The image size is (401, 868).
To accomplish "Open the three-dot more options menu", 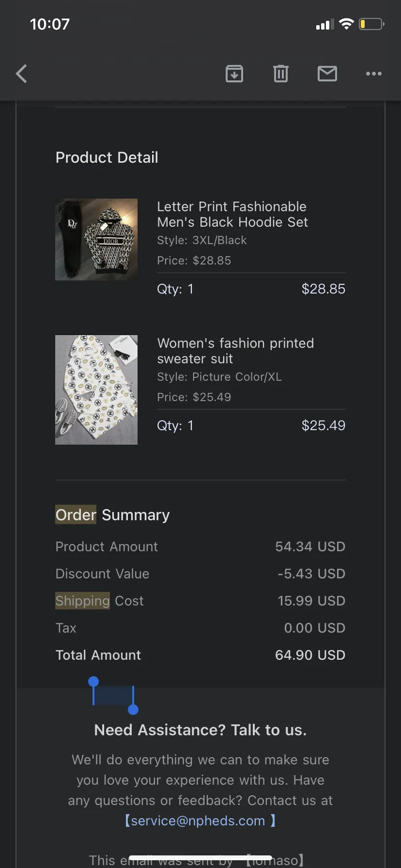I will pyautogui.click(x=374, y=74).
